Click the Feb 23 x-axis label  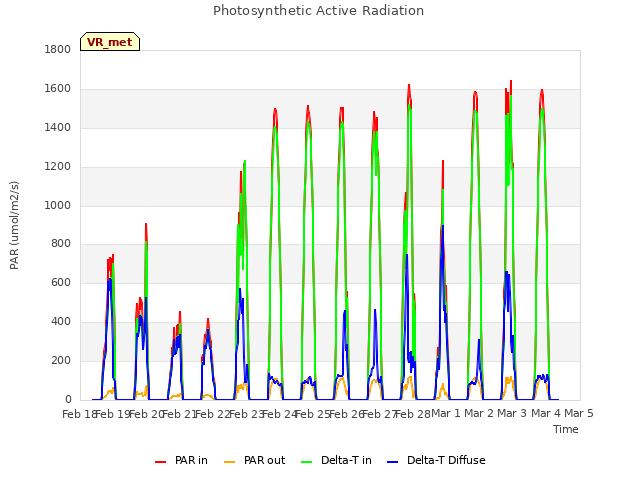pos(246,414)
